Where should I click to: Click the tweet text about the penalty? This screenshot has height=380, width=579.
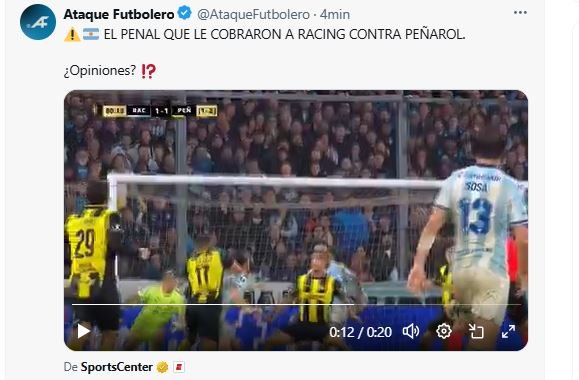pos(284,34)
